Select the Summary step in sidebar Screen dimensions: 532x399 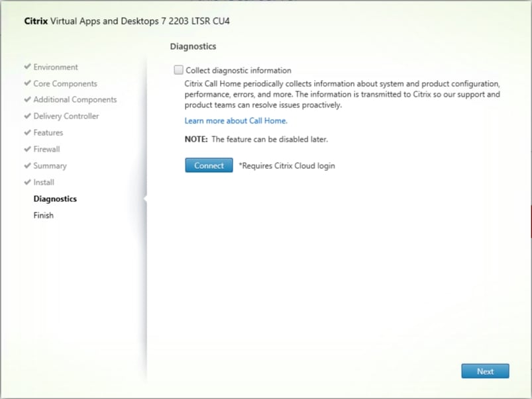click(51, 165)
